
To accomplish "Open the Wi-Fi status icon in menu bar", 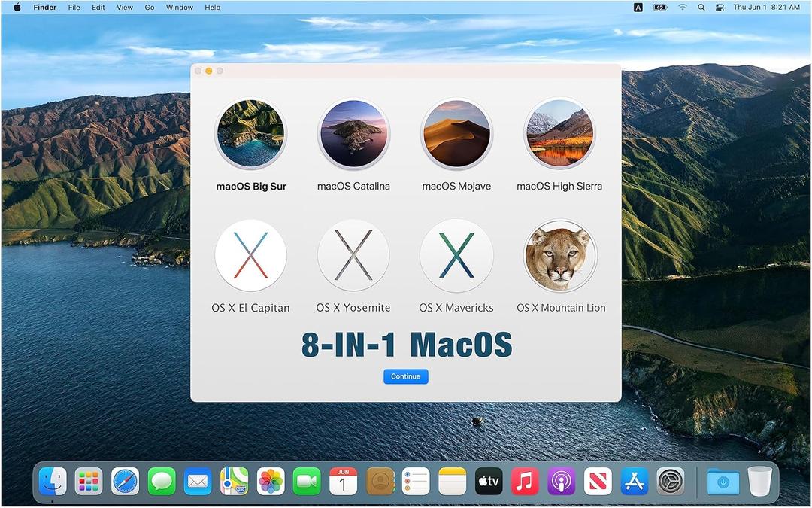I will (x=682, y=7).
